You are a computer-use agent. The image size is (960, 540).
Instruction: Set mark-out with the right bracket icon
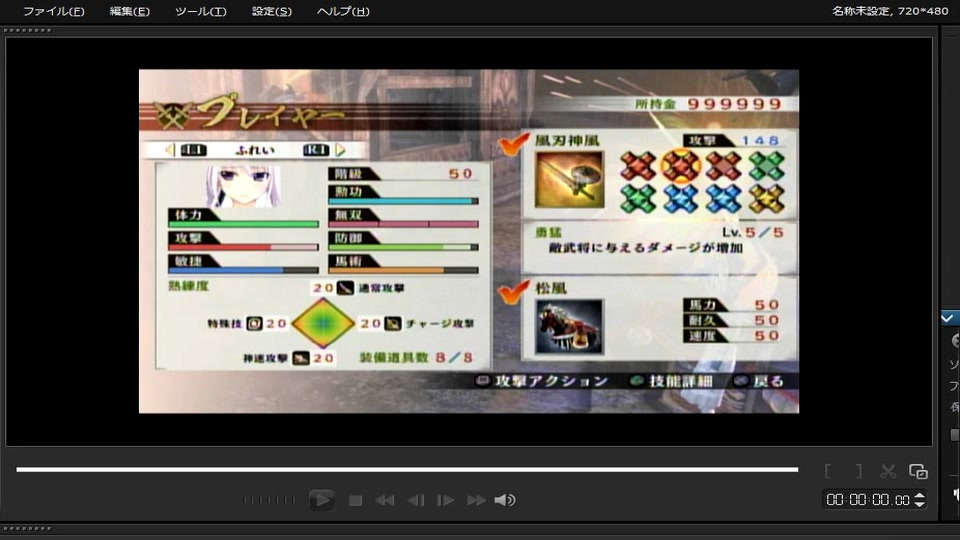(859, 471)
